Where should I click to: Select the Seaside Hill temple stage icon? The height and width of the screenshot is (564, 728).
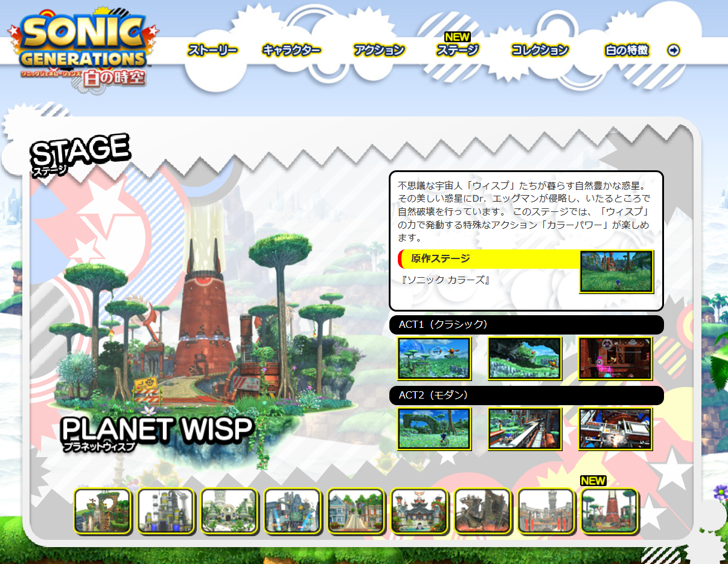[420, 511]
